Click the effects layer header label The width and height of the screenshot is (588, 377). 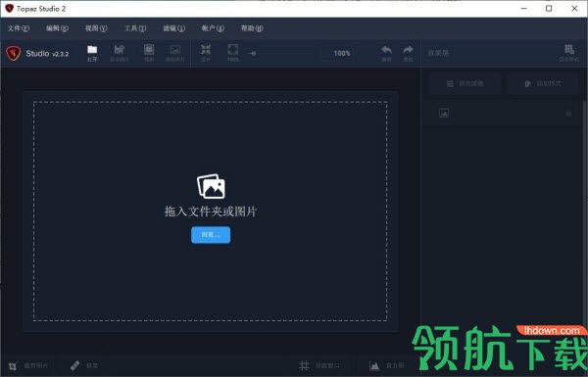click(438, 53)
